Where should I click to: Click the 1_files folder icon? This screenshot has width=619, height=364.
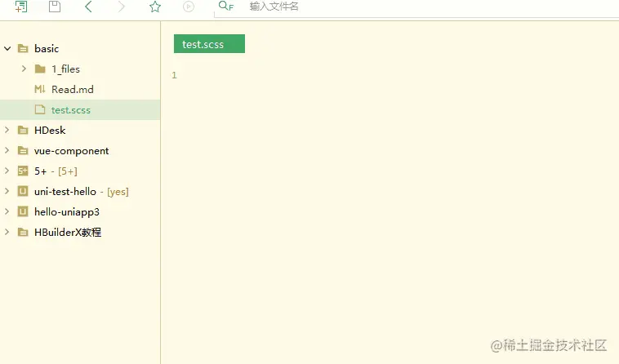tap(40, 69)
